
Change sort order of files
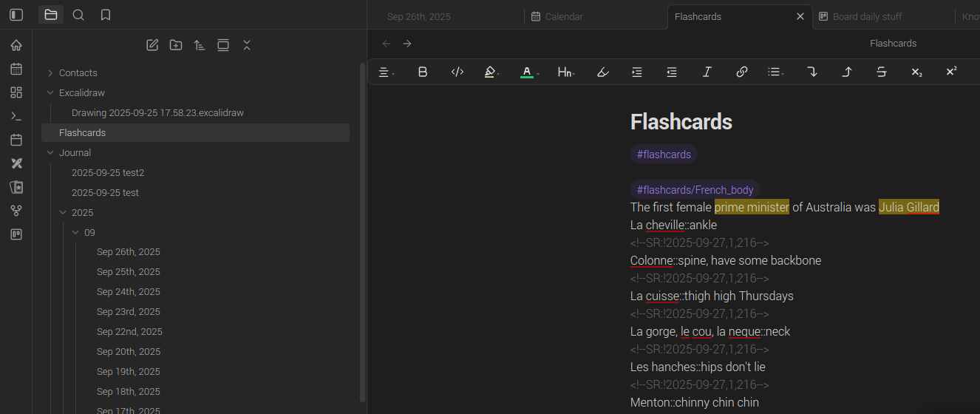pos(200,45)
